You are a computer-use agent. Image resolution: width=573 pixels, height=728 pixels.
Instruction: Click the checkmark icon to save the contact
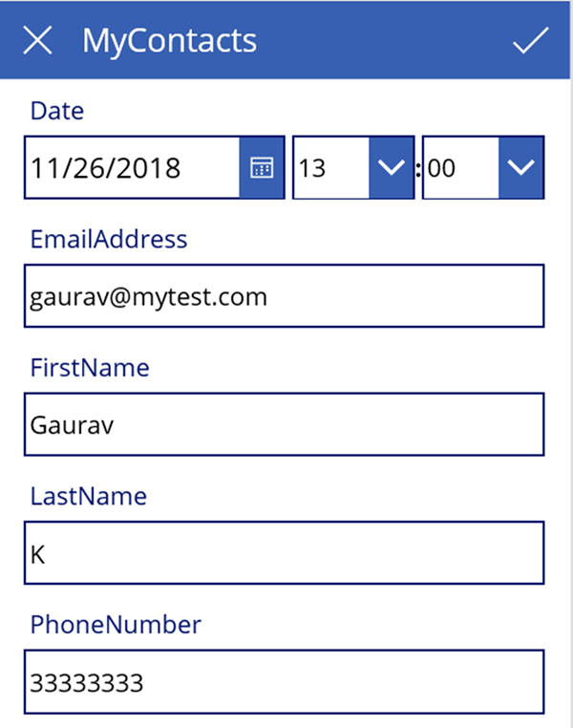coord(530,40)
